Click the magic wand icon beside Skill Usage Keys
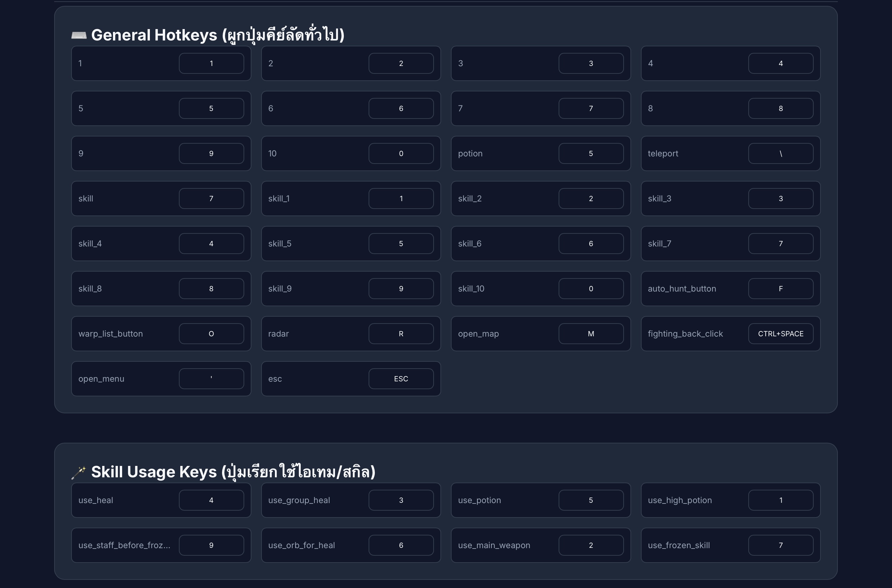Screen dimensions: 892x588 (x=79, y=472)
